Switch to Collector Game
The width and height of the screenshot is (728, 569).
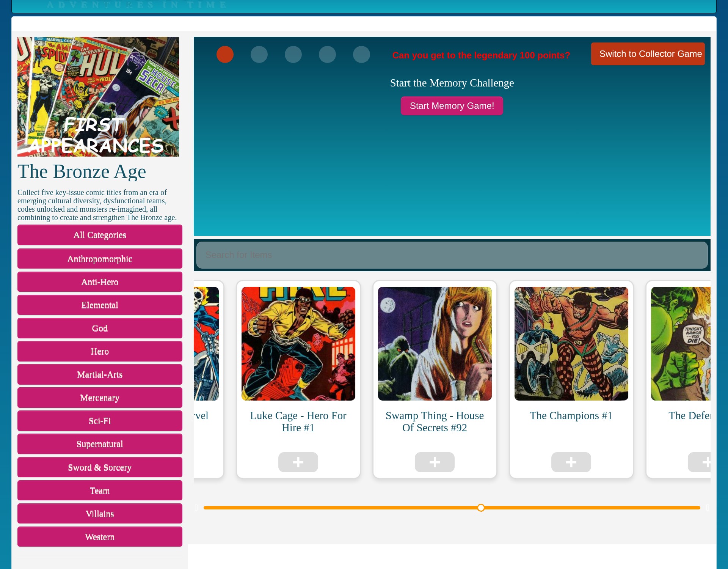coord(648,54)
